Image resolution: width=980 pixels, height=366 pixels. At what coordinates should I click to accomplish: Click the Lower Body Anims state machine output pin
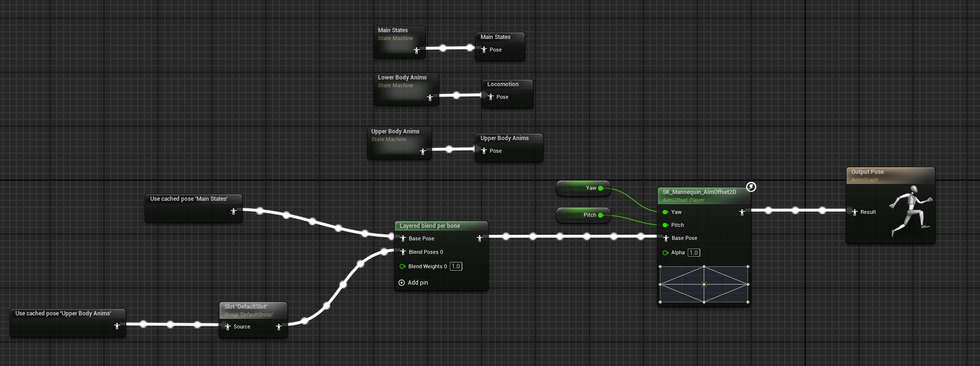430,97
